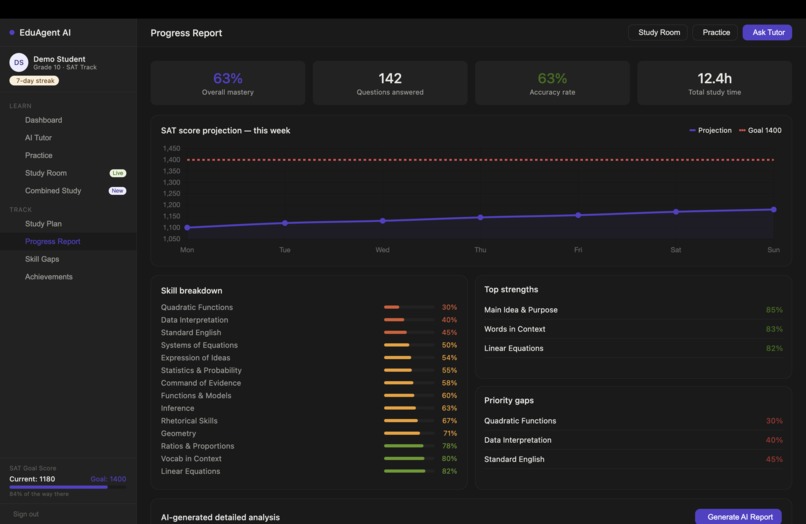Click the Geometry skill progress bar
This screenshot has width=806, height=524.
click(409, 433)
